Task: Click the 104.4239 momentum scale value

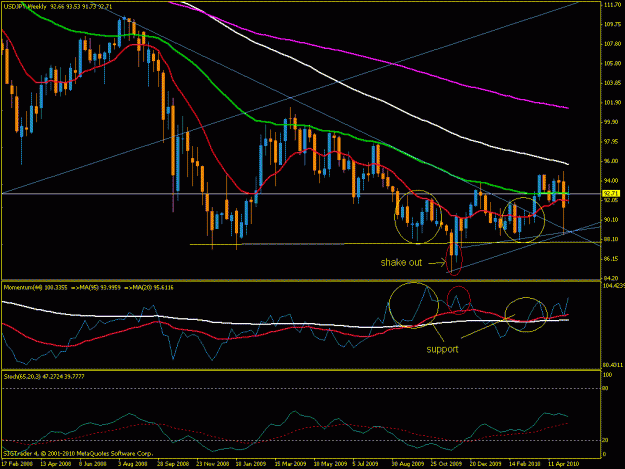Action: click(613, 286)
